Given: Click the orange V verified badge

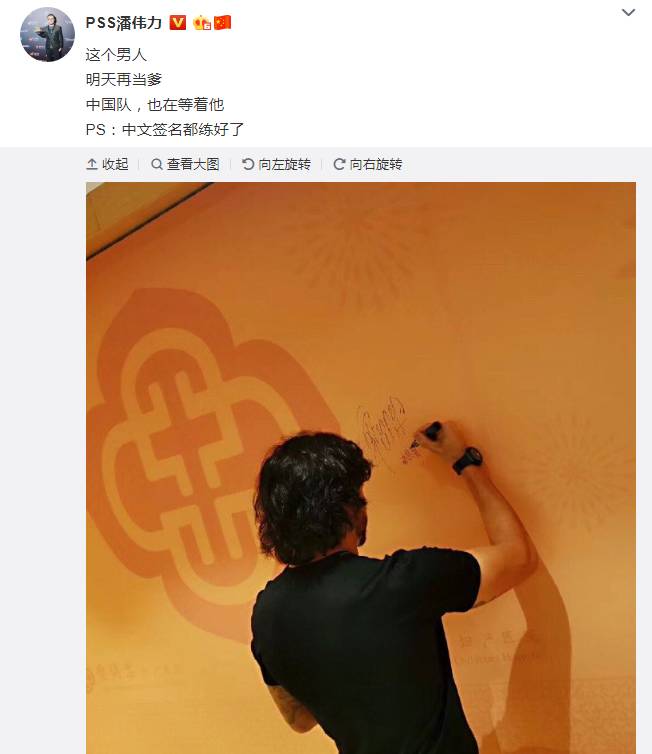Looking at the screenshot, I should 178,23.
